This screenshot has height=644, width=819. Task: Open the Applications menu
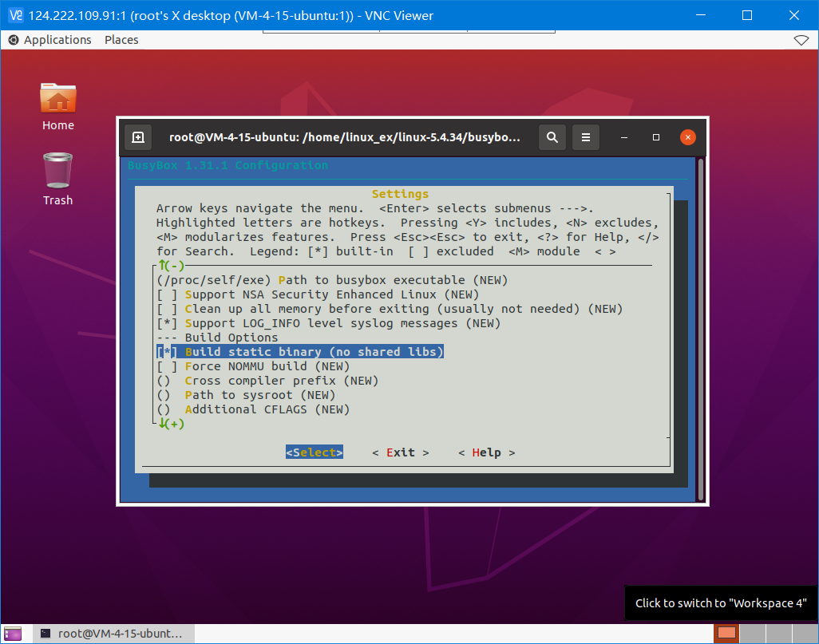[x=57, y=40]
